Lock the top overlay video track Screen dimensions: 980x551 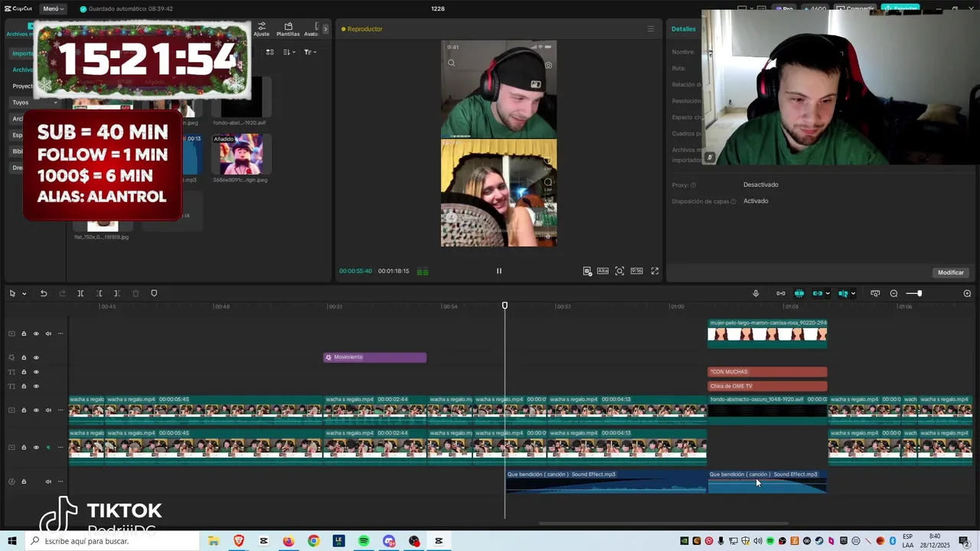[24, 334]
